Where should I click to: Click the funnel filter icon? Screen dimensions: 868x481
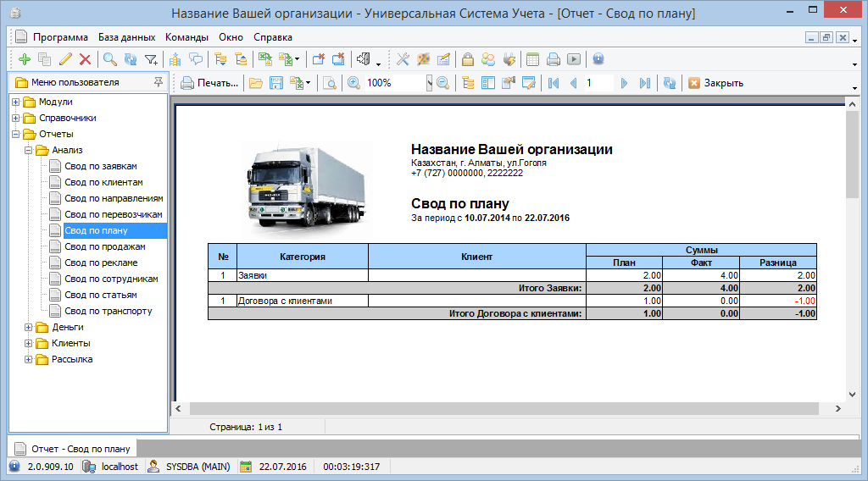(x=151, y=59)
